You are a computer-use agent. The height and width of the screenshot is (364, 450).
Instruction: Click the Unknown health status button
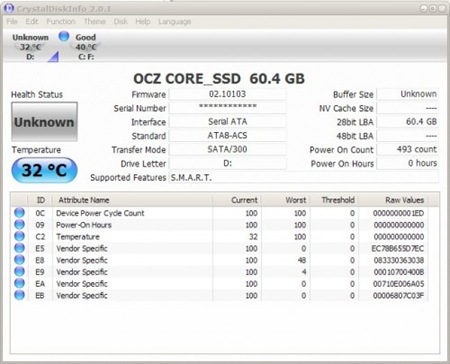[x=44, y=122]
